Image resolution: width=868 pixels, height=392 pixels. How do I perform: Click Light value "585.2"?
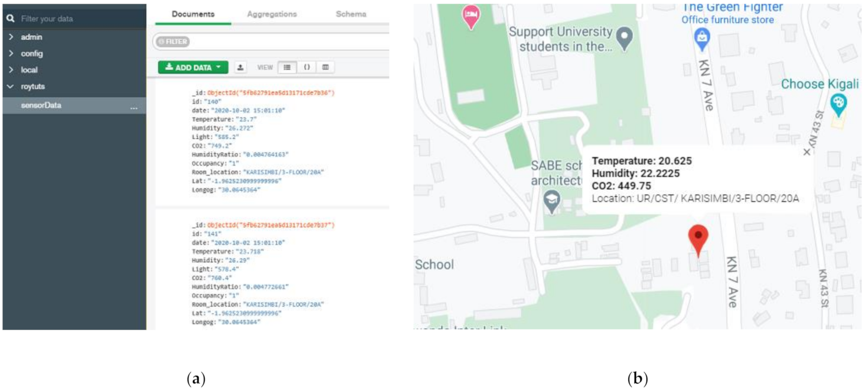click(226, 137)
